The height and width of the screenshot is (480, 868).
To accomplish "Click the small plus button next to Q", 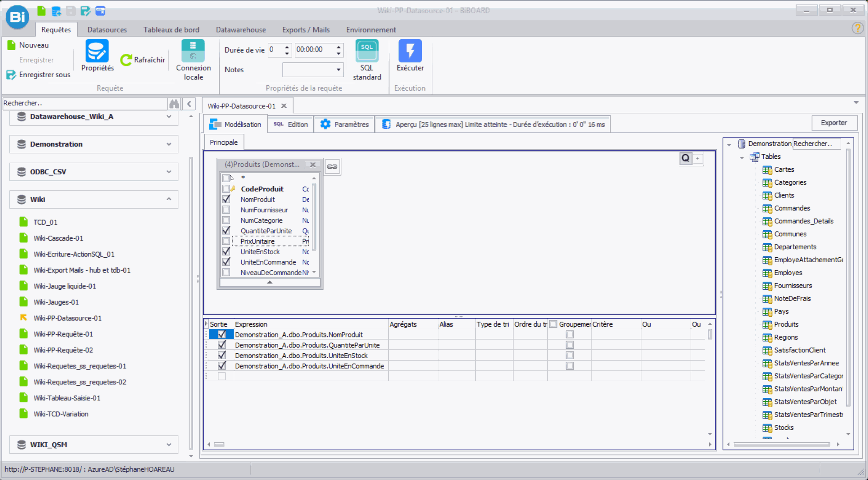I will click(x=698, y=159).
